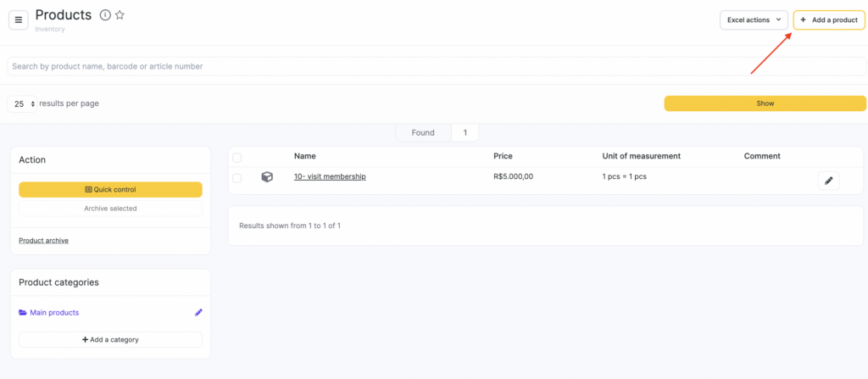Viewport: 868px width, 379px height.
Task: Star the Products page as favorite
Action: point(120,15)
